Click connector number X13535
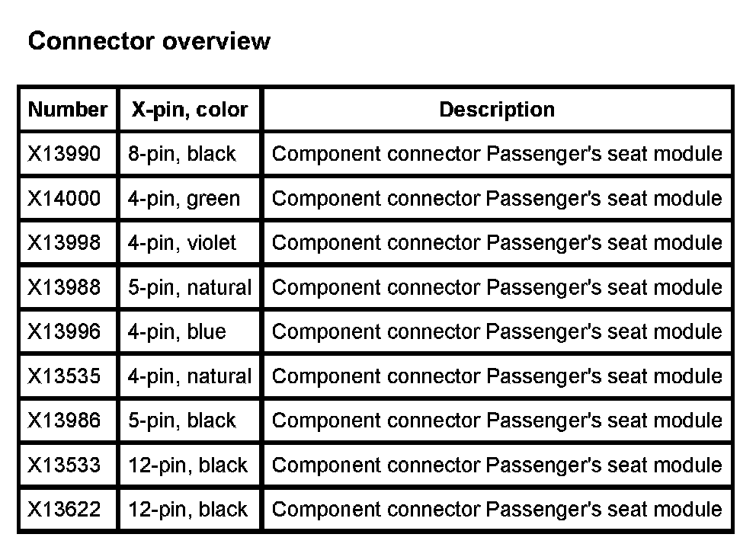Screen dimensions: 756x547 tap(64, 376)
